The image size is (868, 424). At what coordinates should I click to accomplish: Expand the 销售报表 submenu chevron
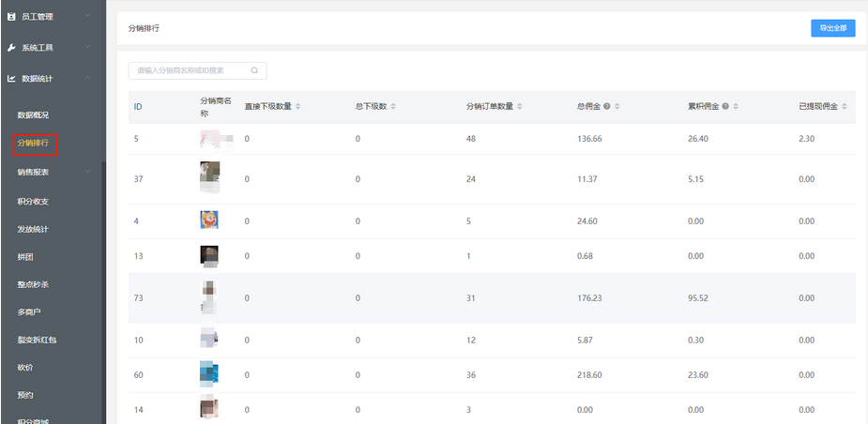tap(87, 172)
